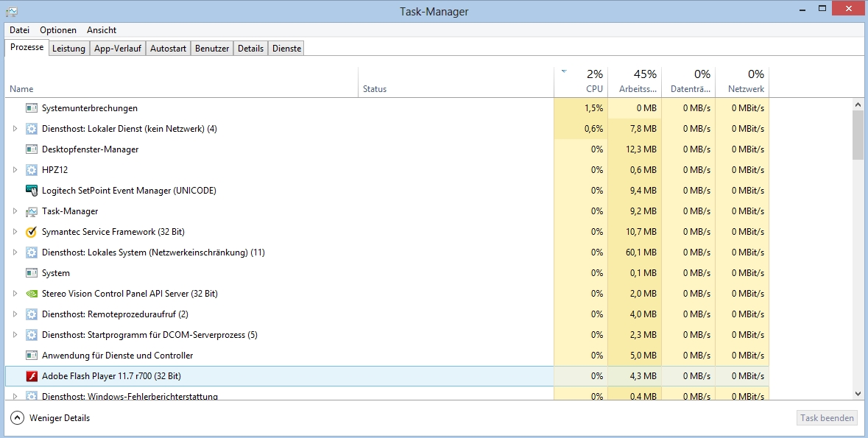Viewport: 868px width, 438px height.
Task: Open the Optionen menu
Action: 58,30
